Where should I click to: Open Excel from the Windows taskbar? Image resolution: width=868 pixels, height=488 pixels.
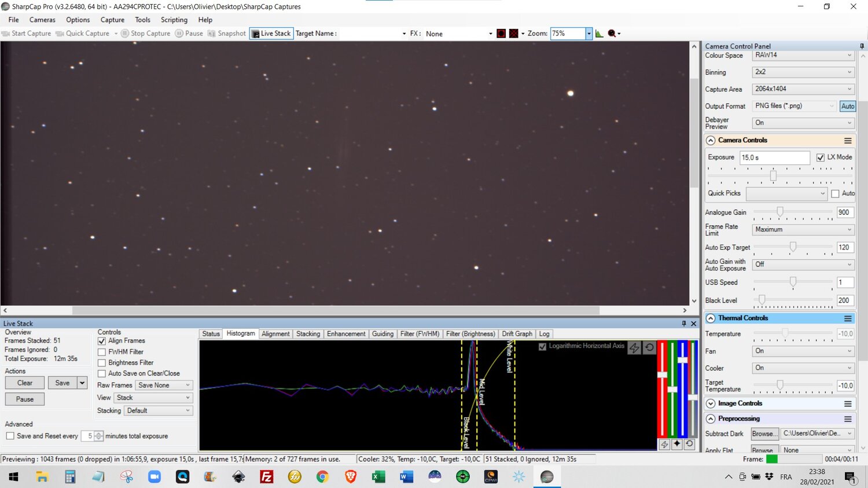coord(378,476)
